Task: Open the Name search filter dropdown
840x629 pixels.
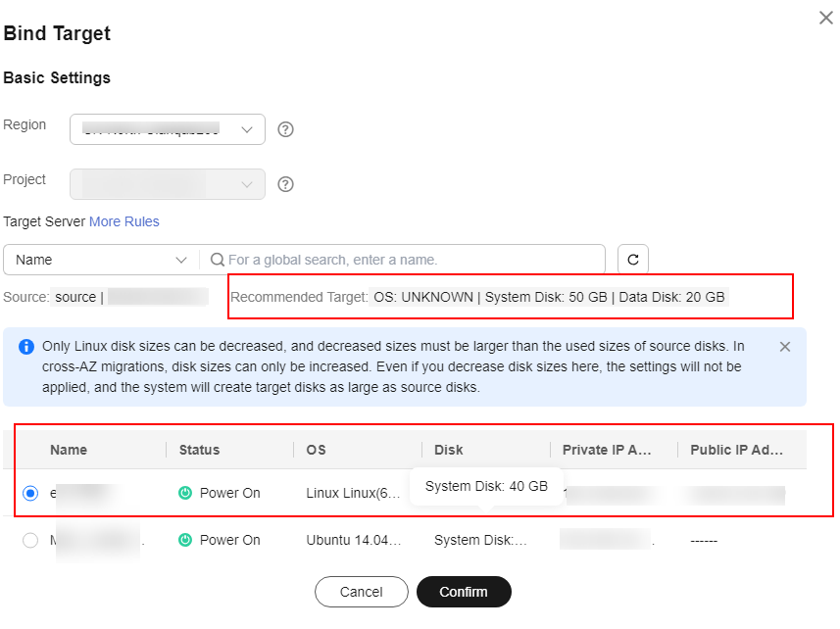Action: (101, 260)
